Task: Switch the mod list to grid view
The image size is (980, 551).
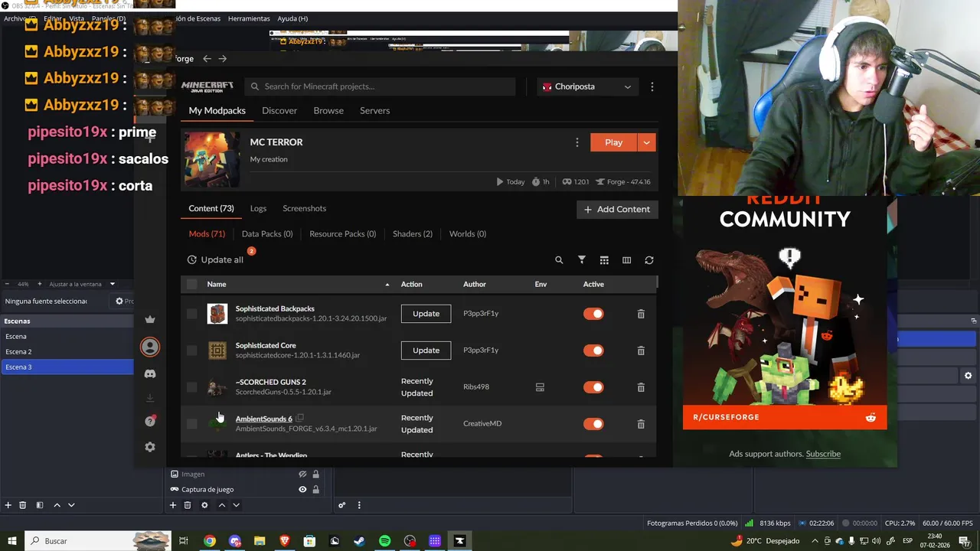Action: [x=604, y=260]
